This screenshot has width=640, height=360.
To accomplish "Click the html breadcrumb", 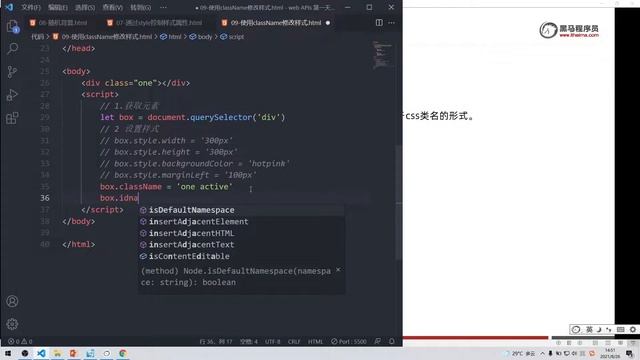I will pyautogui.click(x=171, y=37).
